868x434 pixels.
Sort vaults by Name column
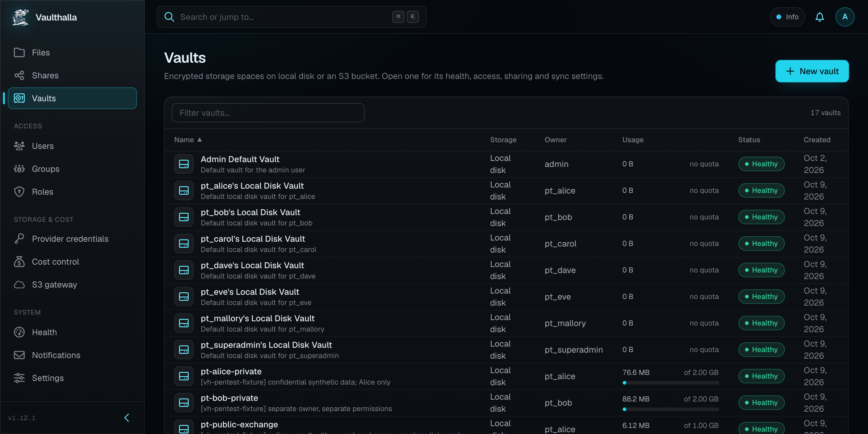188,140
